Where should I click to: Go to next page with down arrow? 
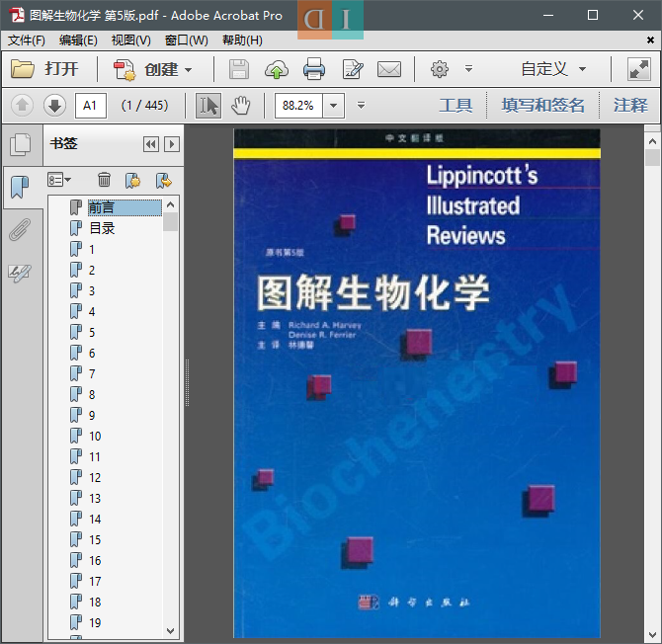click(54, 105)
